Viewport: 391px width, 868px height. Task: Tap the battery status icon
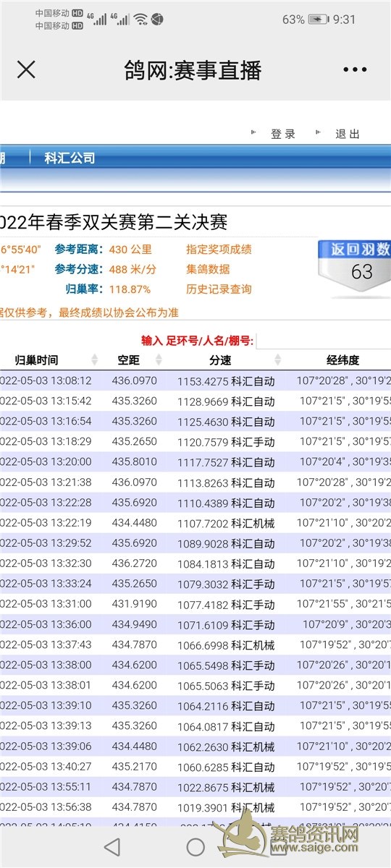click(x=318, y=20)
